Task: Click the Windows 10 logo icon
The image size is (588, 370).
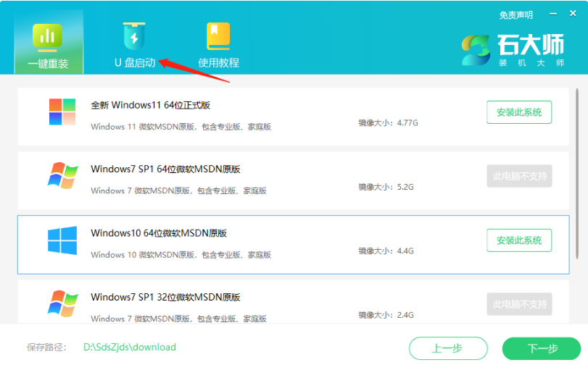Action: 62,240
